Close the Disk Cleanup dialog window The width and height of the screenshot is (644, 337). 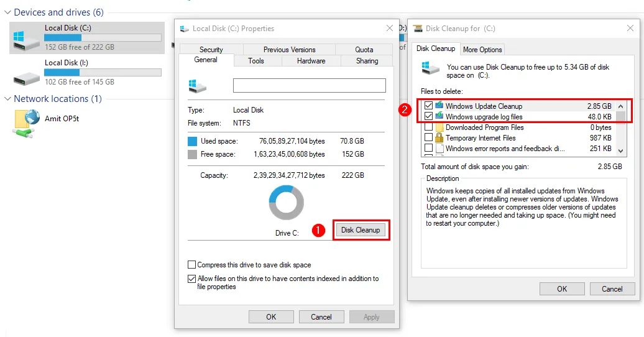pos(630,28)
